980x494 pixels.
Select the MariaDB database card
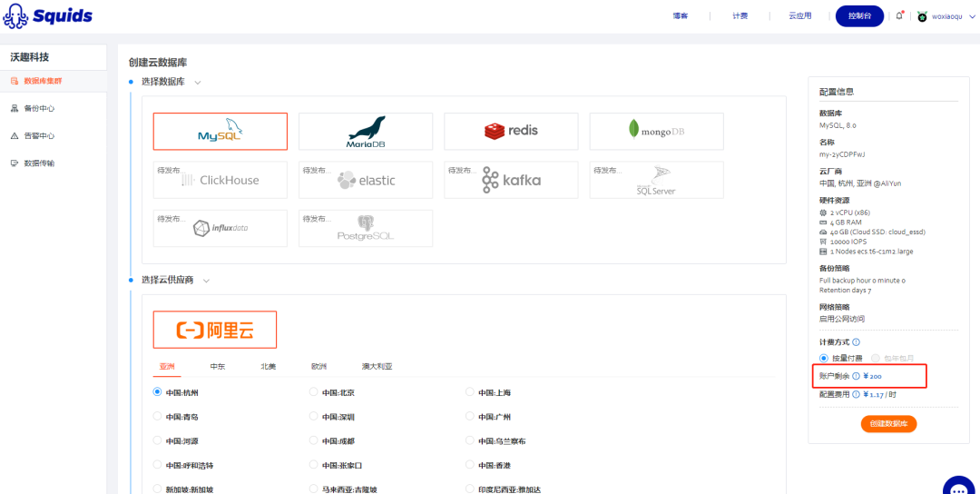tap(366, 132)
